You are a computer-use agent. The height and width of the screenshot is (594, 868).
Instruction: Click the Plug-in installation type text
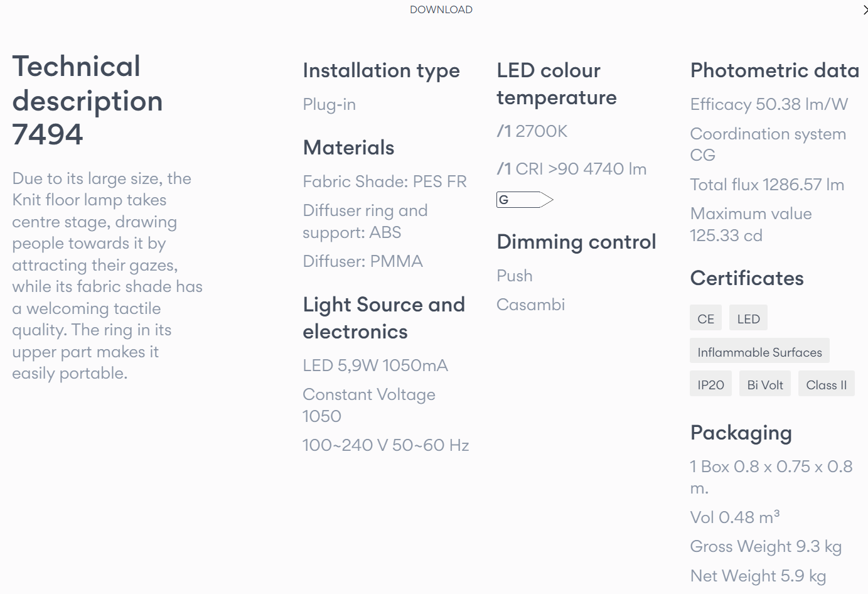click(329, 104)
